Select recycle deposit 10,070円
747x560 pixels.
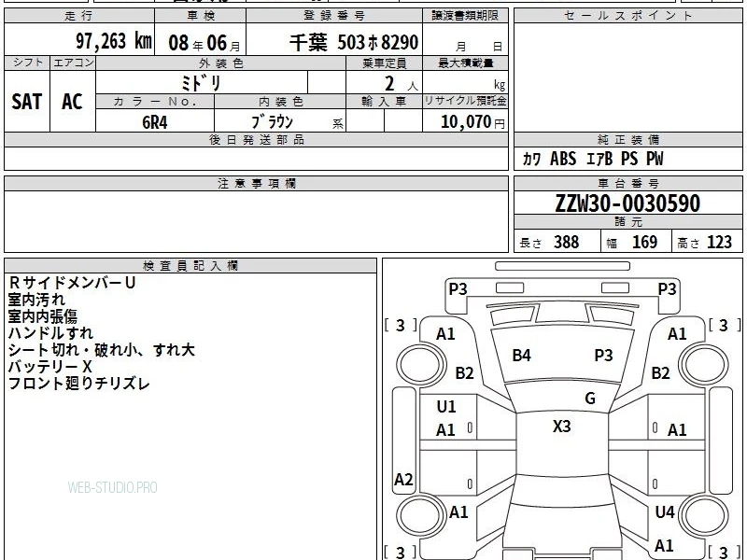(x=472, y=122)
